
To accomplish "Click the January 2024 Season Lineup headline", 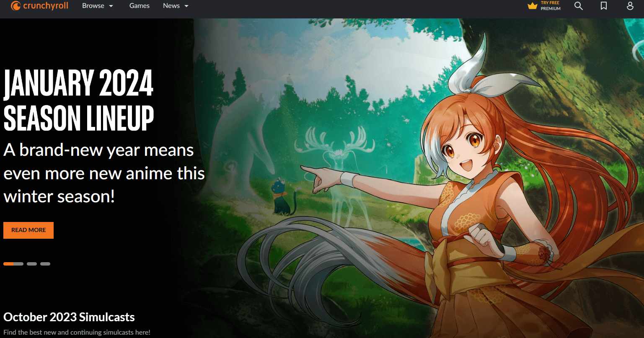I will point(79,101).
